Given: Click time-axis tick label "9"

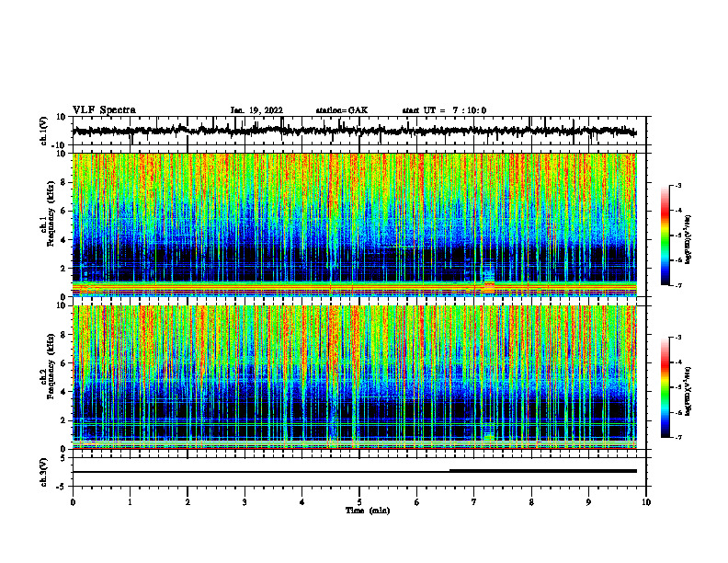Looking at the screenshot, I should 588,502.
